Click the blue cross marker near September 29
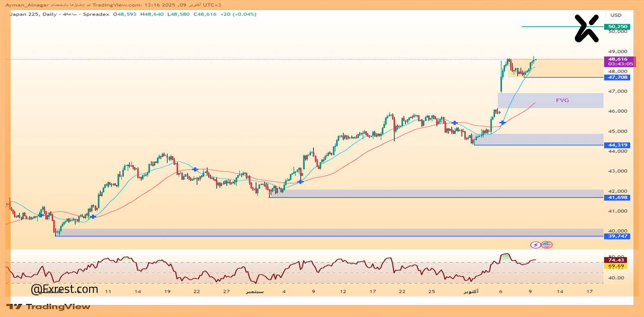The height and width of the screenshot is (317, 644). pos(454,123)
